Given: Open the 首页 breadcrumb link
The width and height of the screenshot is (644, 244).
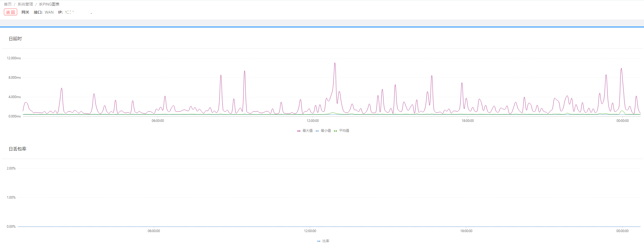Looking at the screenshot, I should point(8,4).
